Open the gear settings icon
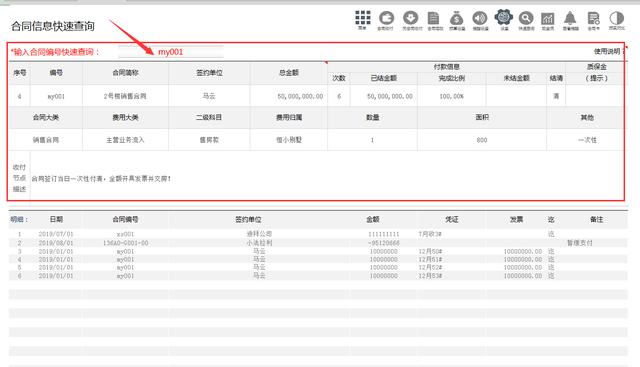Screen dimensions: 640x367 pos(504,17)
